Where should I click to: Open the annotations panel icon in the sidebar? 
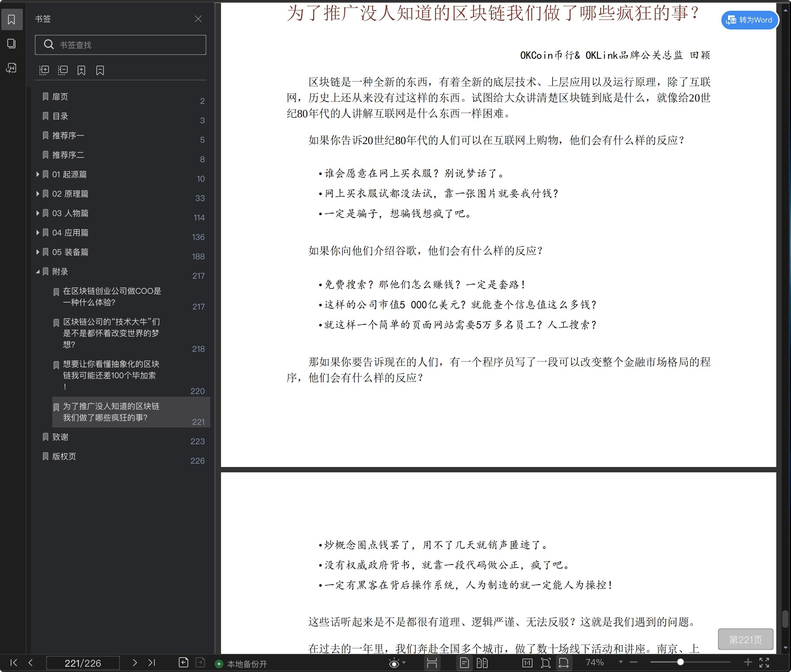(x=11, y=68)
